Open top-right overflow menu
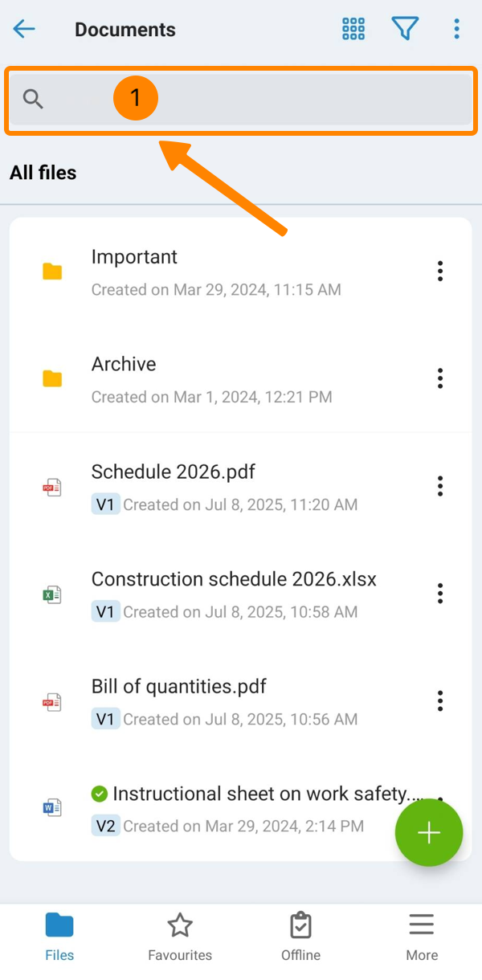 coord(456,30)
